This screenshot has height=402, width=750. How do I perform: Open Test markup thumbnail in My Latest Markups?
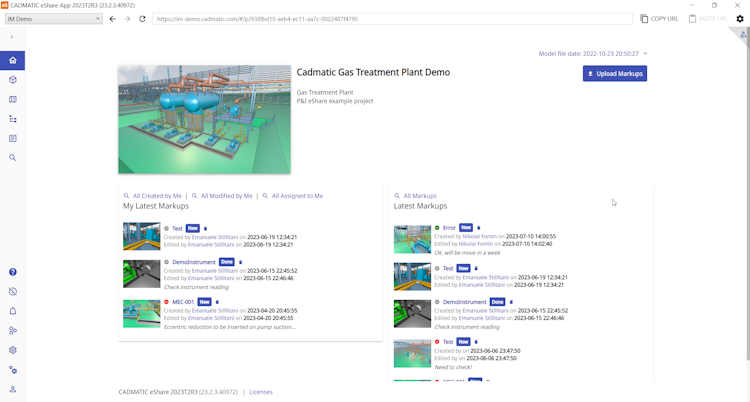pyautogui.click(x=142, y=236)
